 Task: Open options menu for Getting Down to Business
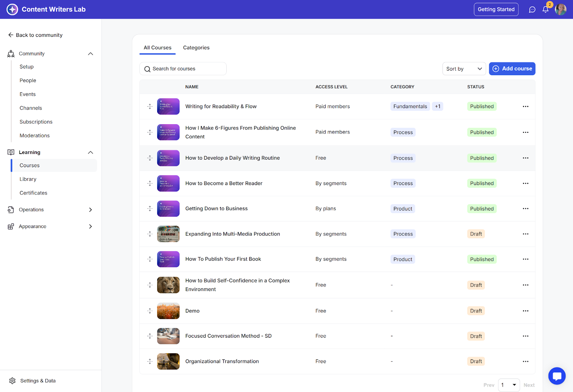(525, 209)
